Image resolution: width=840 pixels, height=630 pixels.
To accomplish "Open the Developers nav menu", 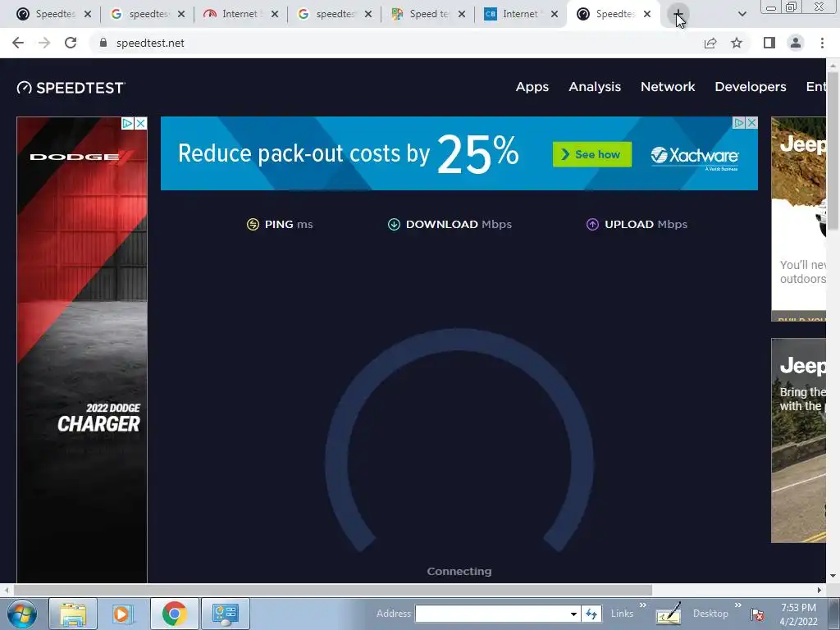I will click(751, 87).
